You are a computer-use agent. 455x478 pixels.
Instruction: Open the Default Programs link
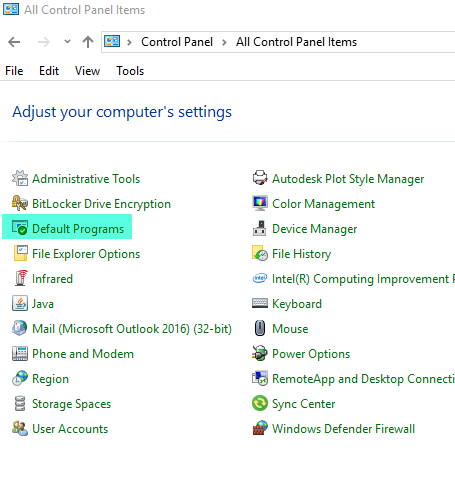pyautogui.click(x=78, y=229)
